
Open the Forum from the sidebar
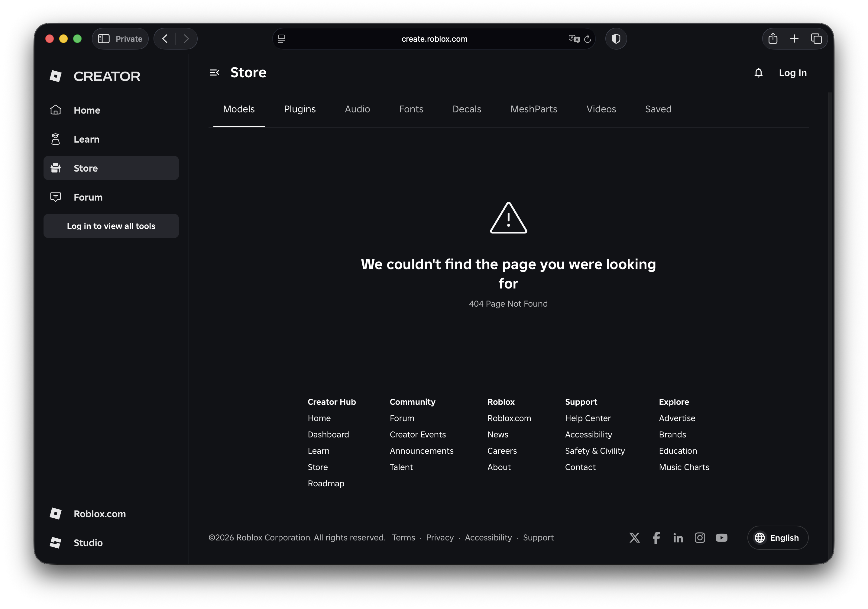pyautogui.click(x=88, y=197)
